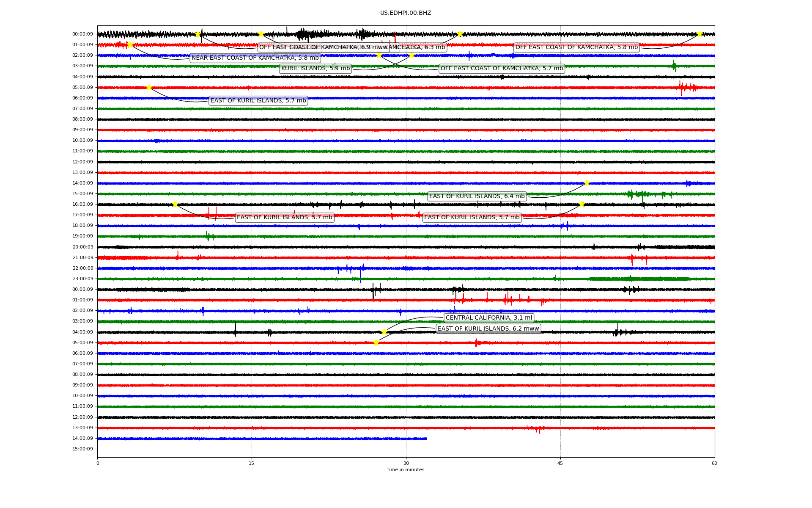Click the yellow star linked to CENTRAL CALIFORNIA, 3.1 ml
This screenshot has width=812, height=508.
click(384, 332)
